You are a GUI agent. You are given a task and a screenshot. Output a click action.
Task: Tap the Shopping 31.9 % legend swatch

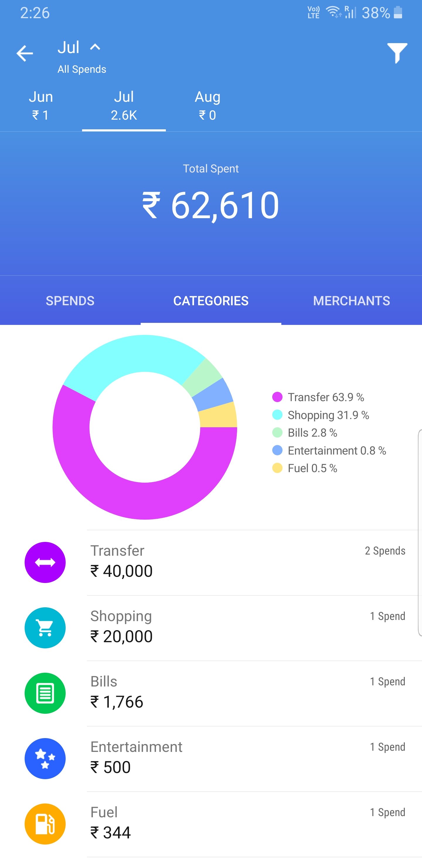click(x=277, y=415)
